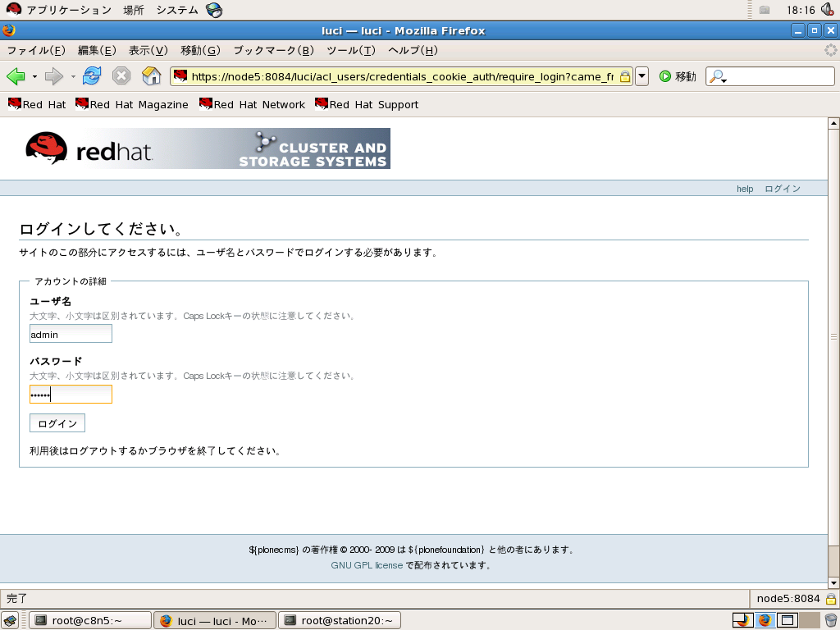Click the volume control tray icon
Viewport: 840px width, 630px height.
click(x=827, y=9)
